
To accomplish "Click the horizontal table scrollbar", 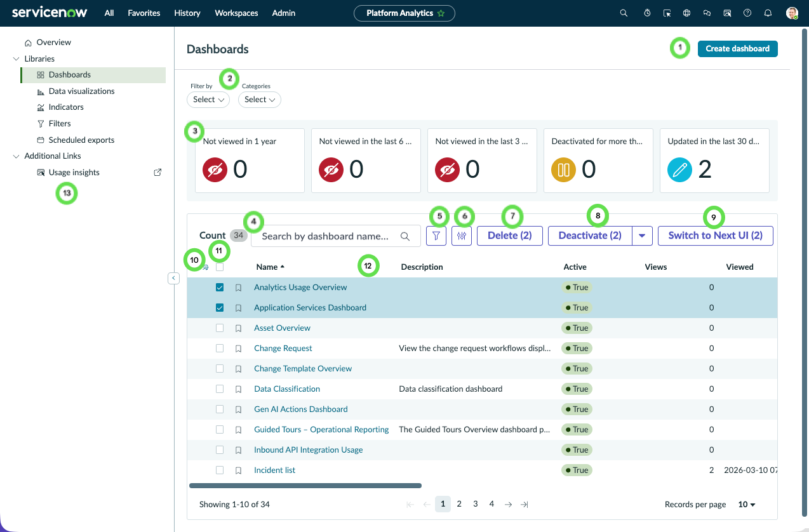I will pyautogui.click(x=305, y=486).
